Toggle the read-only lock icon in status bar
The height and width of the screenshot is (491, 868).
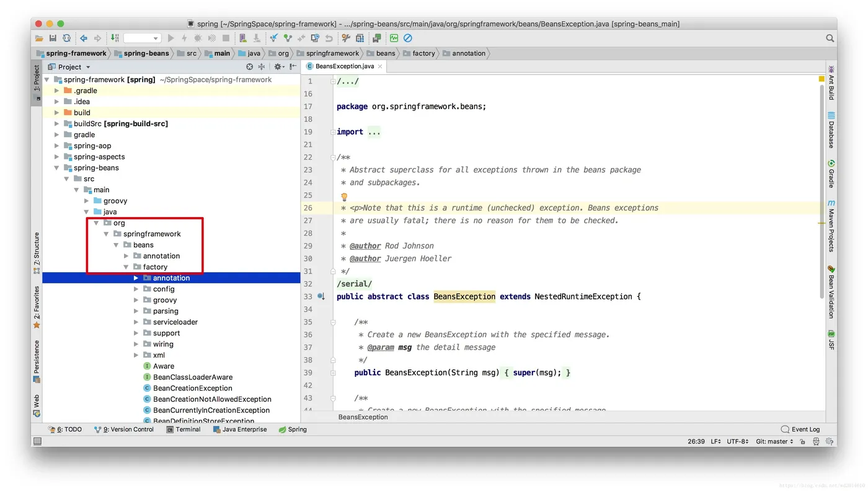tap(802, 441)
